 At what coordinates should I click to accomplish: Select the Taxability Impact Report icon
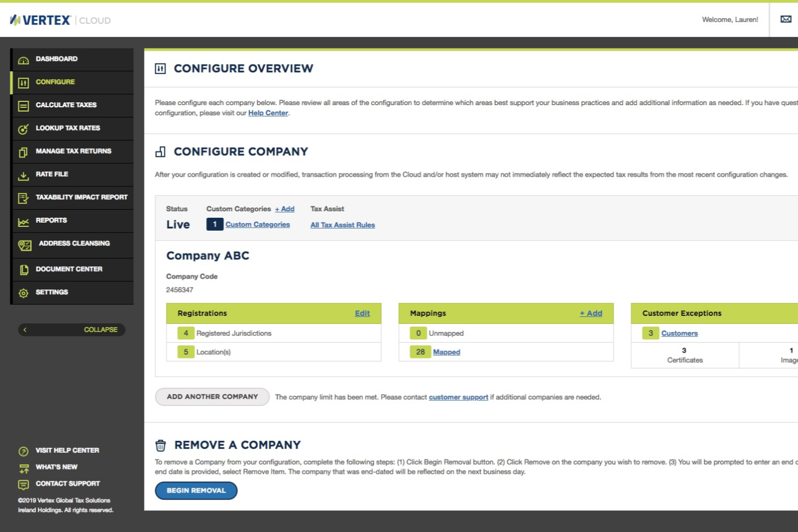point(23,197)
